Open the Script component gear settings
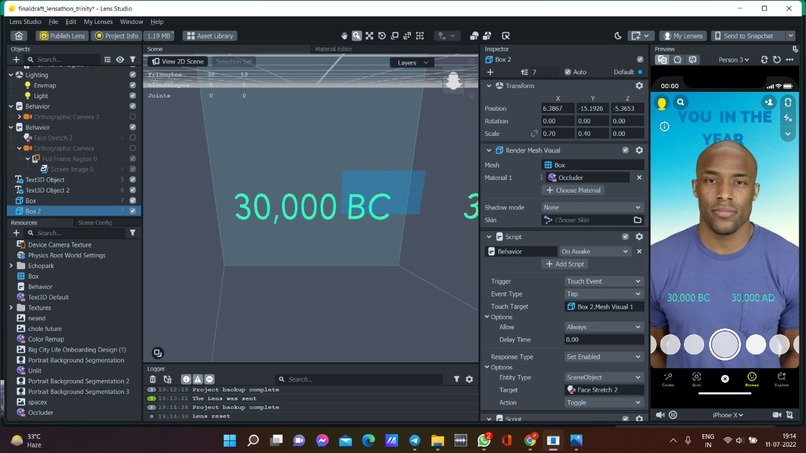Viewport: 806px width, 453px height. pyautogui.click(x=639, y=237)
